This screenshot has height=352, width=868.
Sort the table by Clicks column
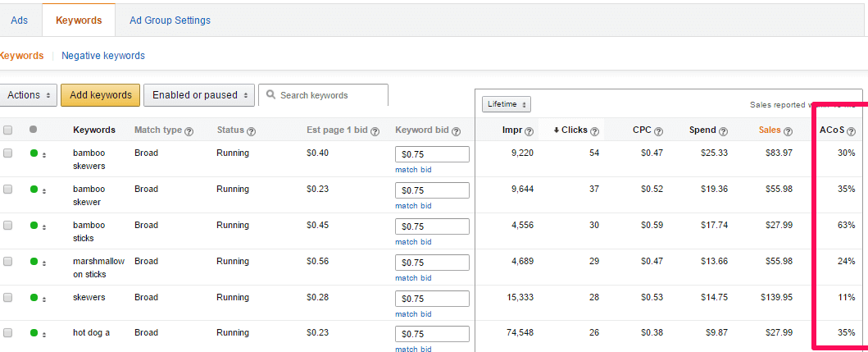[x=574, y=130]
